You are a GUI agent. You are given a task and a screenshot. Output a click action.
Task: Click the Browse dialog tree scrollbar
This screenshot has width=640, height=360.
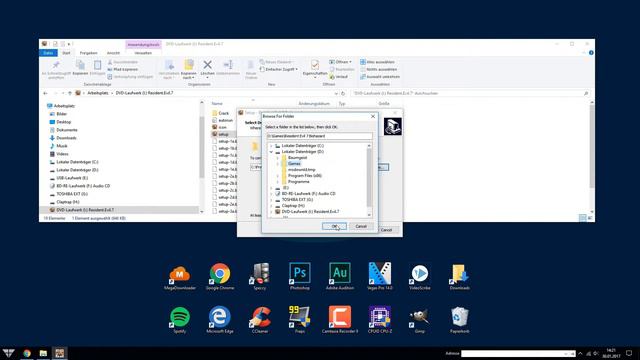click(x=369, y=178)
